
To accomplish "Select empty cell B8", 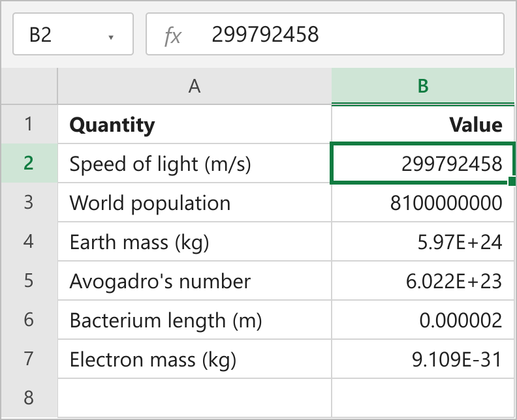I will [x=423, y=398].
